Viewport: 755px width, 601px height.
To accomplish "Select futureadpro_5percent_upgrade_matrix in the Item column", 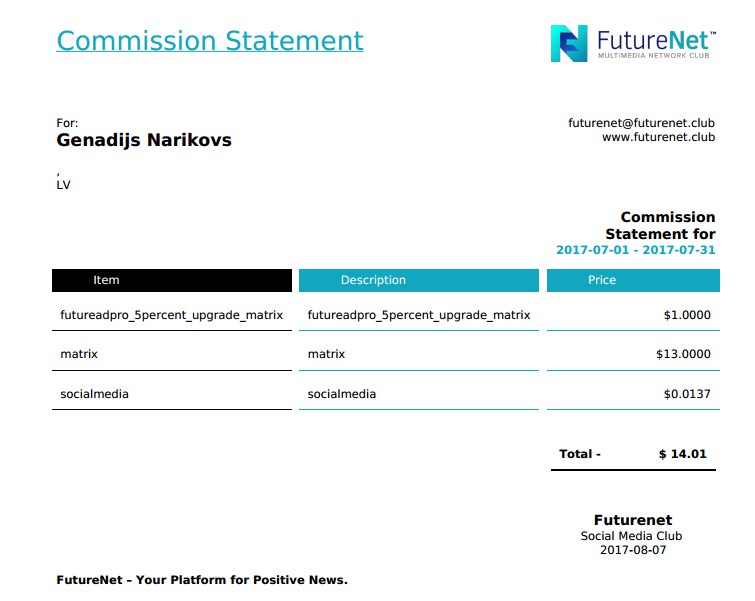I will pos(171,315).
